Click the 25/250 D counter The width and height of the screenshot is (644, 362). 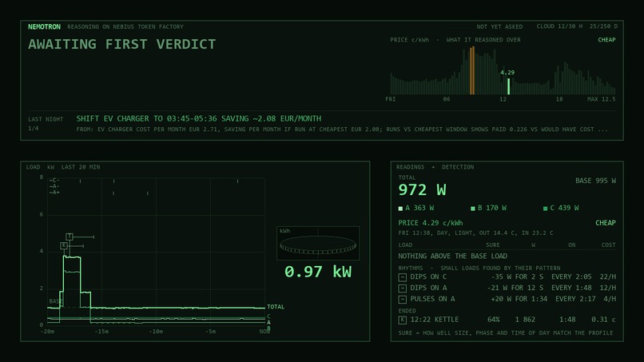(603, 26)
